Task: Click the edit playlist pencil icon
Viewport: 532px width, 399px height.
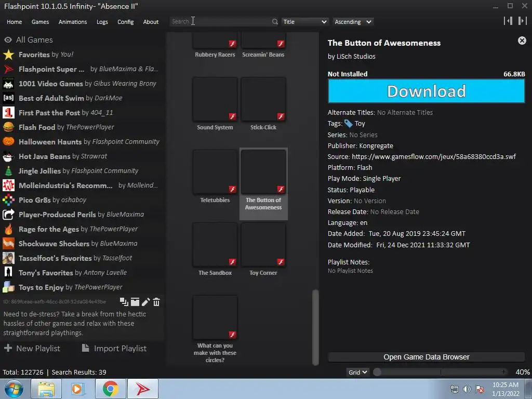Action: [146, 302]
